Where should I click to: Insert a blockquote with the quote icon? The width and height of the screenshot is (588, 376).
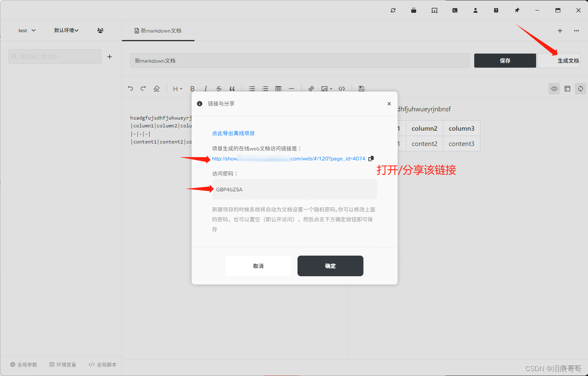(x=232, y=89)
